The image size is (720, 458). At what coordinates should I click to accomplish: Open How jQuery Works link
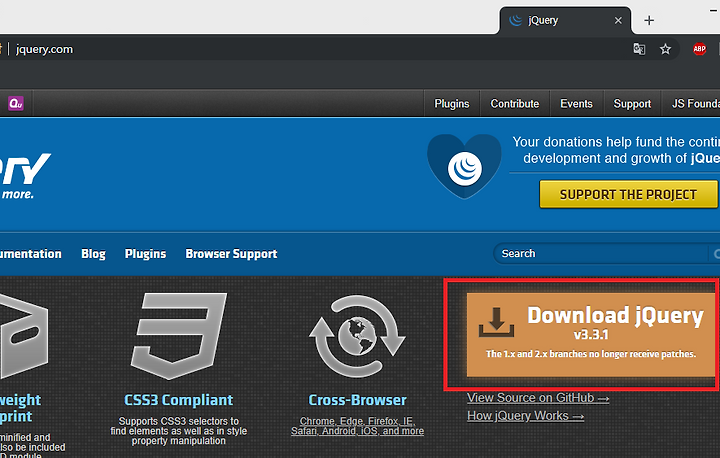(525, 416)
